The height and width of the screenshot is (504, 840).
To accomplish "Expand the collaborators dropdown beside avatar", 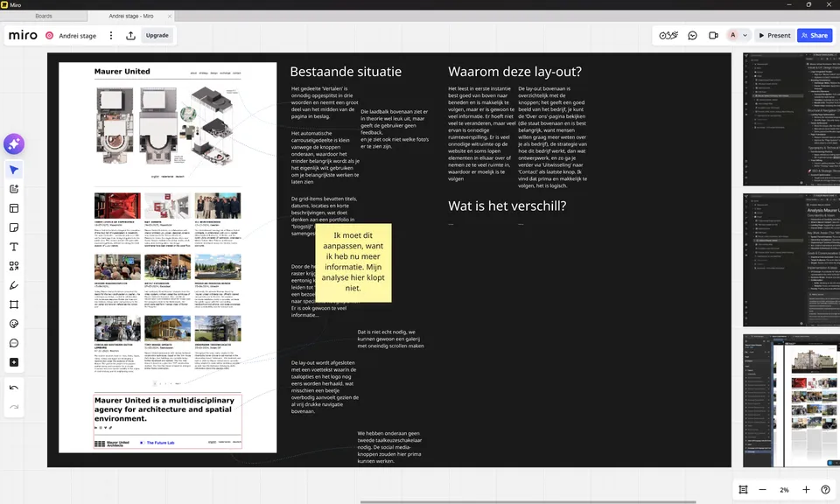I will click(x=745, y=35).
